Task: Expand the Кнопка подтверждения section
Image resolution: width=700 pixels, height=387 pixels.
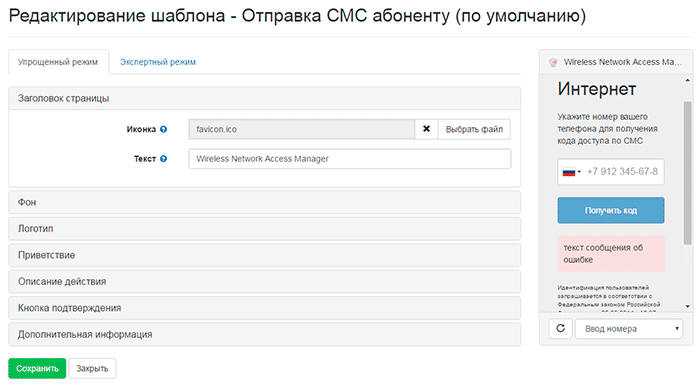Action: pos(264,308)
